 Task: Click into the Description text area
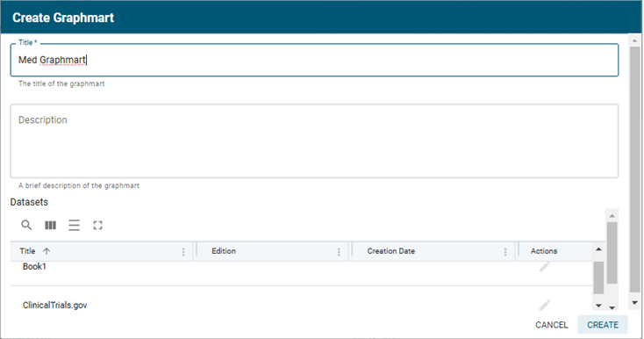pyautogui.click(x=314, y=141)
